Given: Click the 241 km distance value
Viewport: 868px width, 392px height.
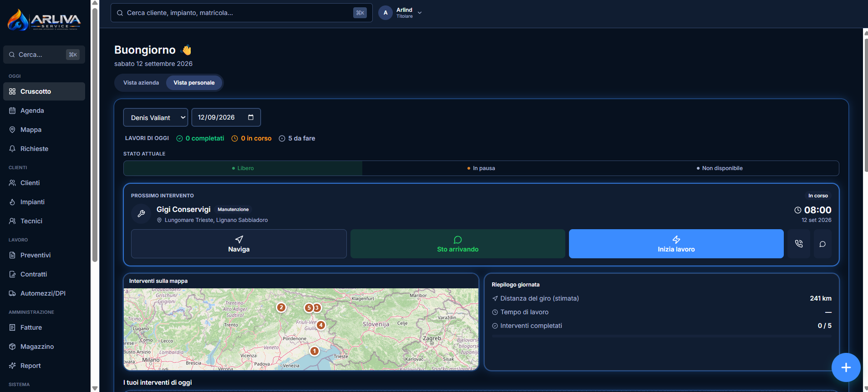Looking at the screenshot, I should 821,298.
